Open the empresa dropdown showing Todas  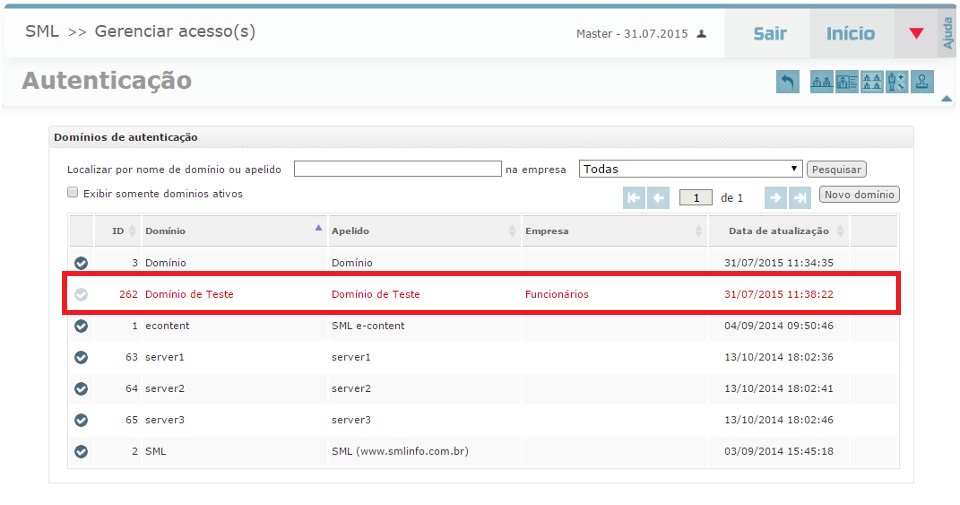click(x=691, y=169)
